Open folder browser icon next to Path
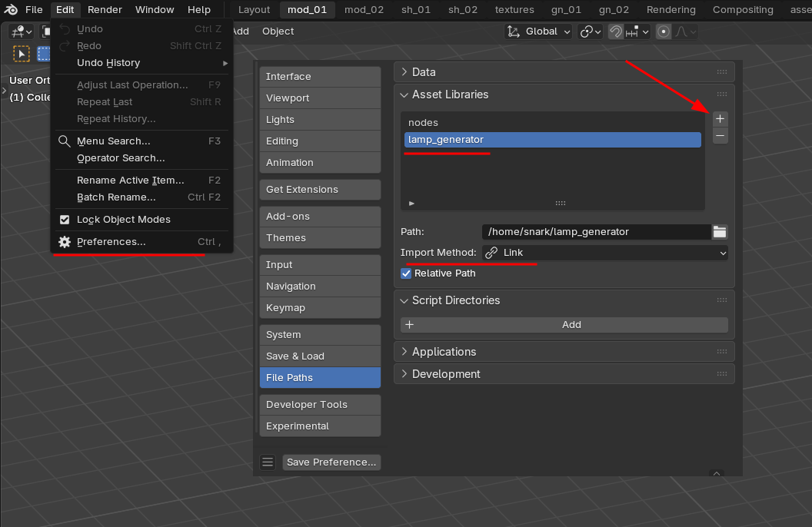Screen dimensions: 812x527 point(719,232)
